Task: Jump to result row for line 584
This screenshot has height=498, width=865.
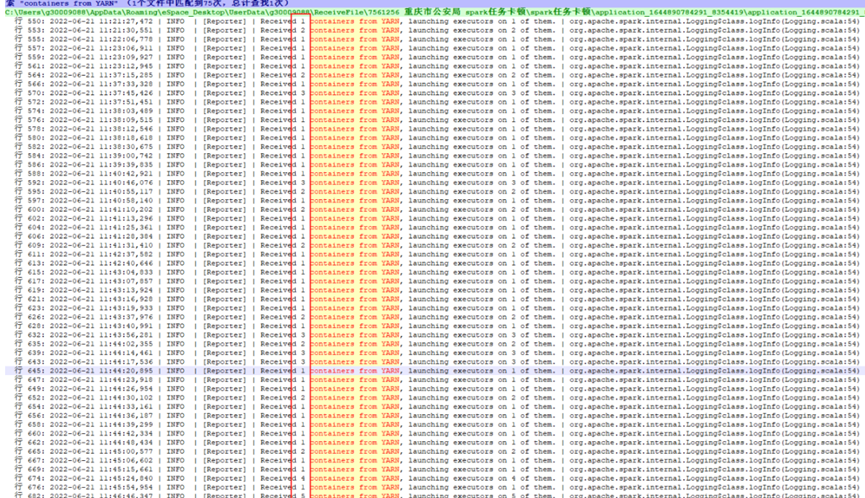Action: (x=435, y=156)
